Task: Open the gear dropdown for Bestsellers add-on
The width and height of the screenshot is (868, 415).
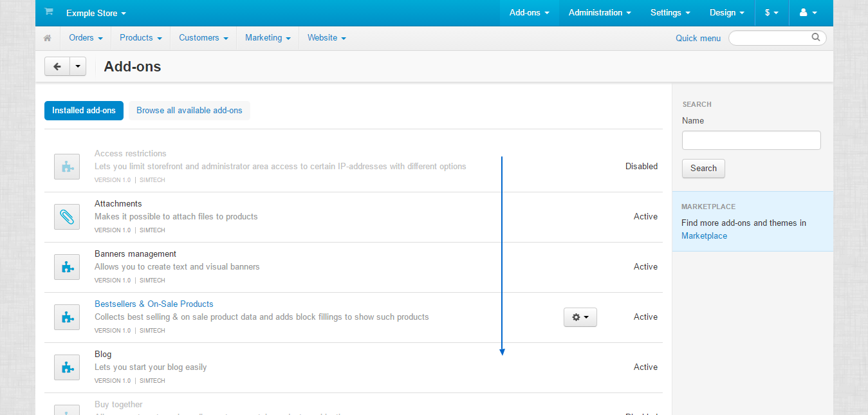Action: 580,317
